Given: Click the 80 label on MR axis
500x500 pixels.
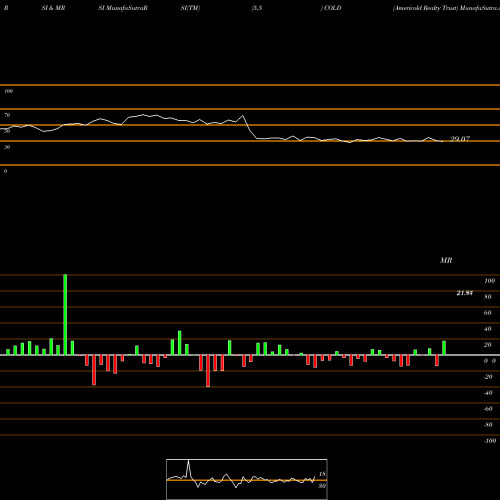Looking at the screenshot, I should pyautogui.click(x=488, y=297).
